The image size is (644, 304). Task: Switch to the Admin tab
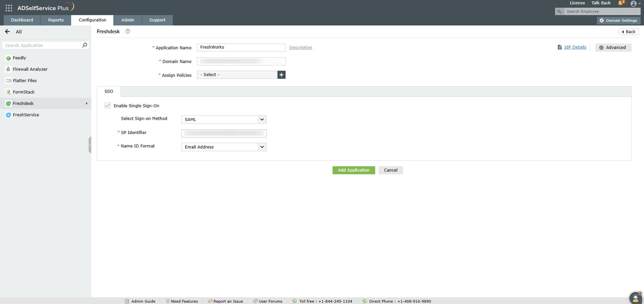128,20
